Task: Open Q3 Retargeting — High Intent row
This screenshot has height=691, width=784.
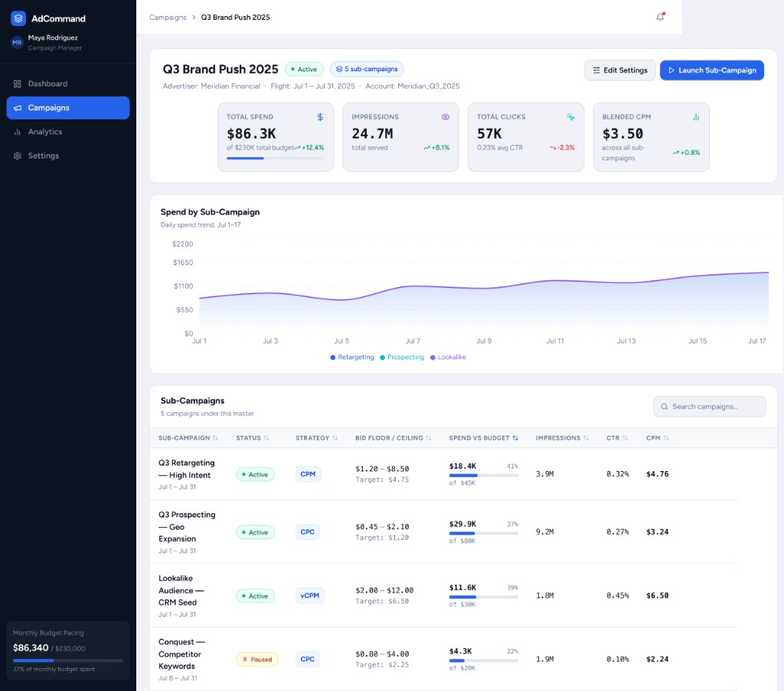Action: pyautogui.click(x=443, y=474)
